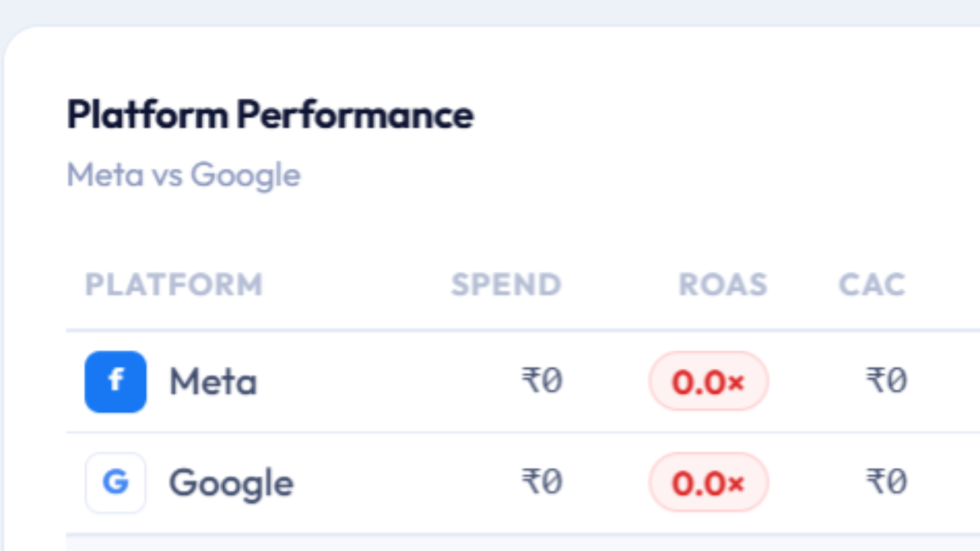Click the Meta table row
The width and height of the screenshot is (980, 551).
pos(523,381)
